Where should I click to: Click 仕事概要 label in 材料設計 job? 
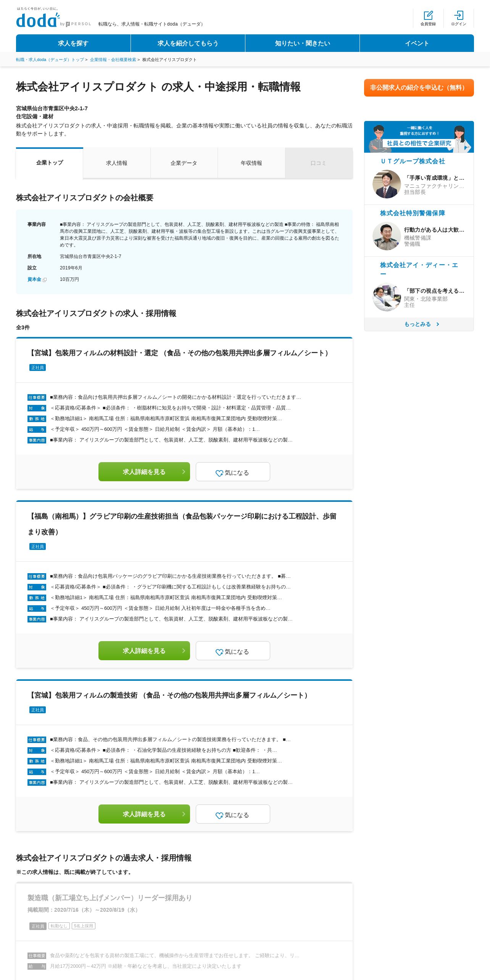37,397
